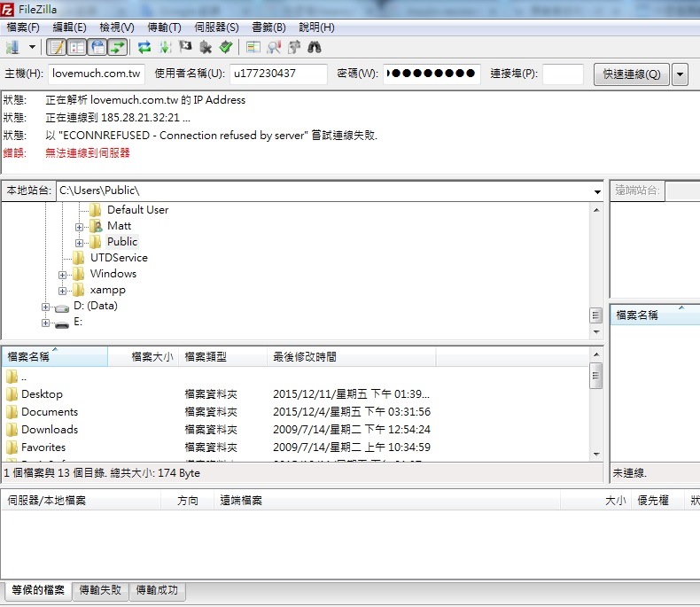Expand the xampp folder node
The image size is (700, 607).
63,291
